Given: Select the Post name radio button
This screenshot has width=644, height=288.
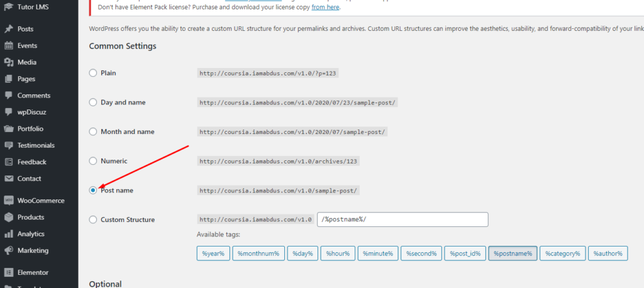Looking at the screenshot, I should 93,191.
